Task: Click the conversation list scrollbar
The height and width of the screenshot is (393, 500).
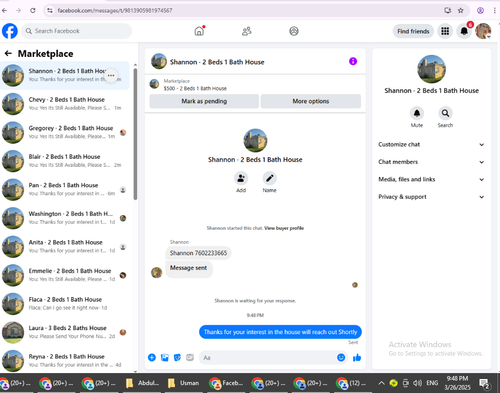Action: click(135, 134)
